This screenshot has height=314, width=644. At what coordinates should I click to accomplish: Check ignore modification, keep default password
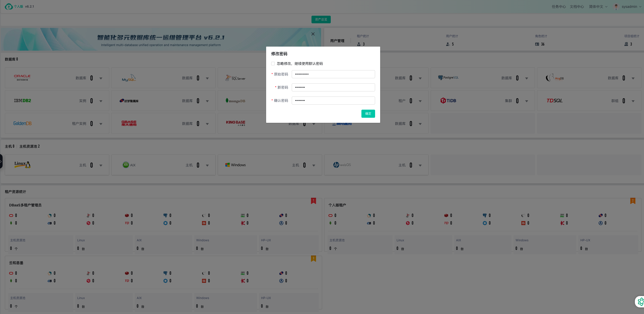click(x=273, y=64)
